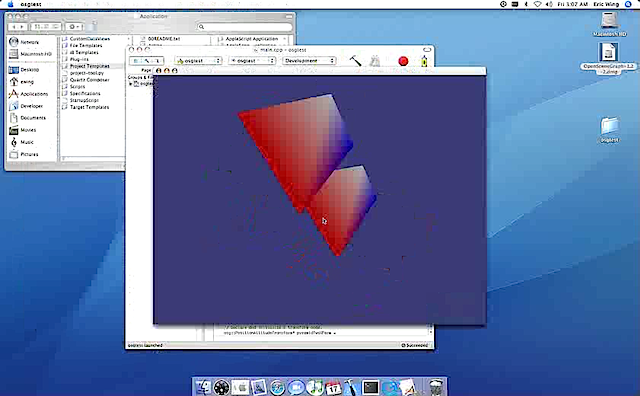640x396 pixels.
Task: Click Eric Wing user menu
Action: [606, 4]
